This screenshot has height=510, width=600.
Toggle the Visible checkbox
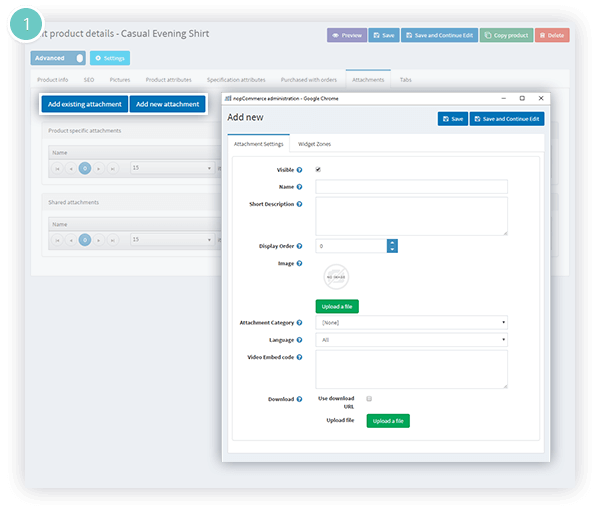[x=318, y=169]
